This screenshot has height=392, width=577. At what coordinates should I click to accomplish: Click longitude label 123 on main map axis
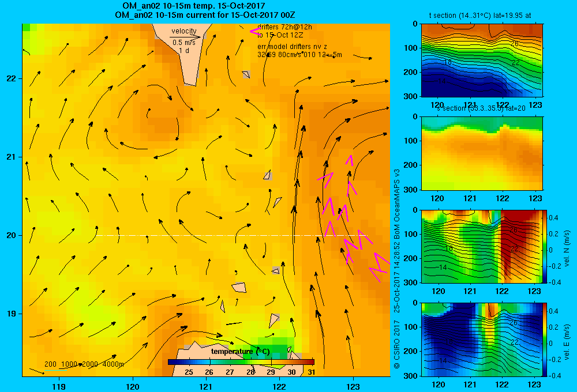click(x=353, y=386)
